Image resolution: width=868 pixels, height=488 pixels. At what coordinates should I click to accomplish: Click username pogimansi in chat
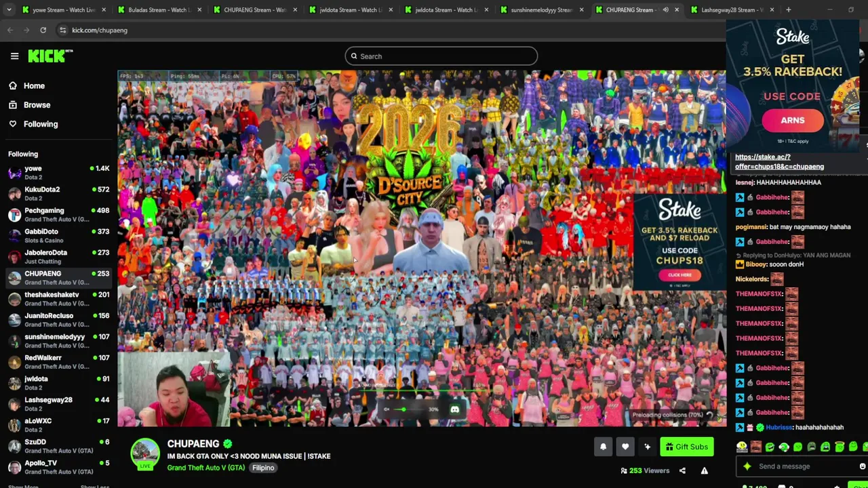tap(751, 227)
